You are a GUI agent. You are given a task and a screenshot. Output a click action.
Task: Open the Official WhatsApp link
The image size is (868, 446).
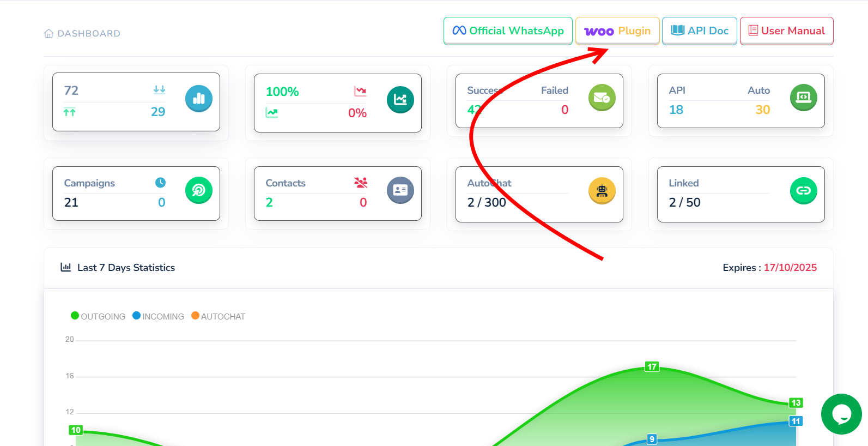click(508, 31)
